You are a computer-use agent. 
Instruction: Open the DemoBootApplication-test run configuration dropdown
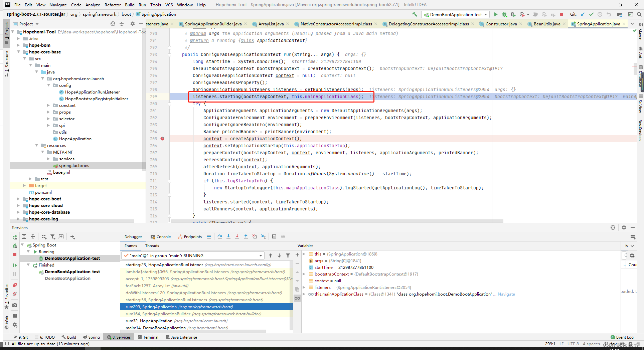[x=456, y=14]
